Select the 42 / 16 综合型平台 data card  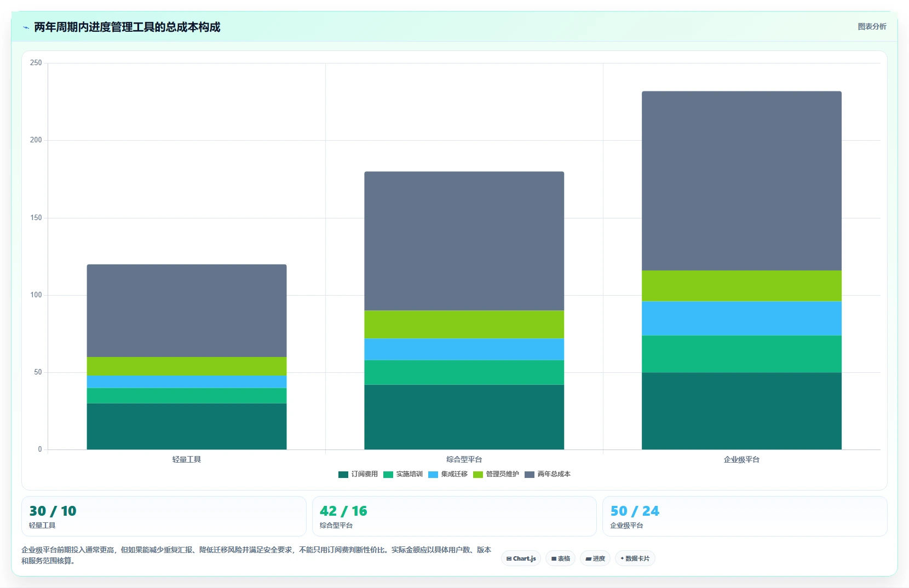point(454,516)
